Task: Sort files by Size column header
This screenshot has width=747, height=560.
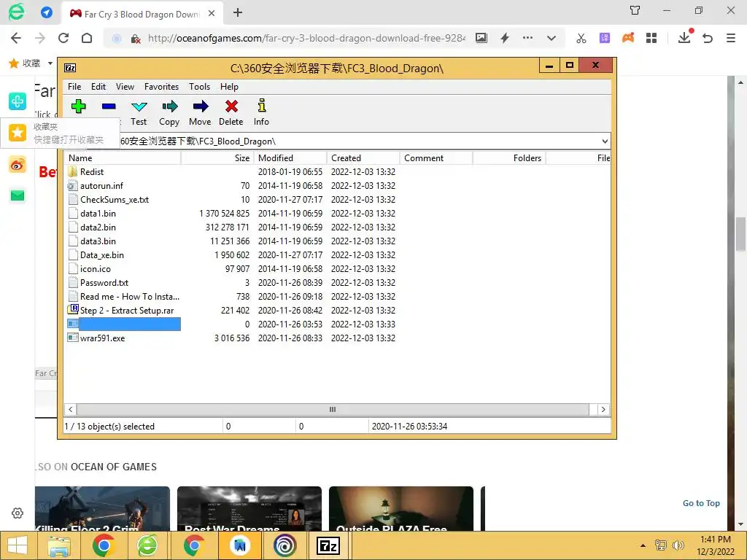Action: (217, 158)
